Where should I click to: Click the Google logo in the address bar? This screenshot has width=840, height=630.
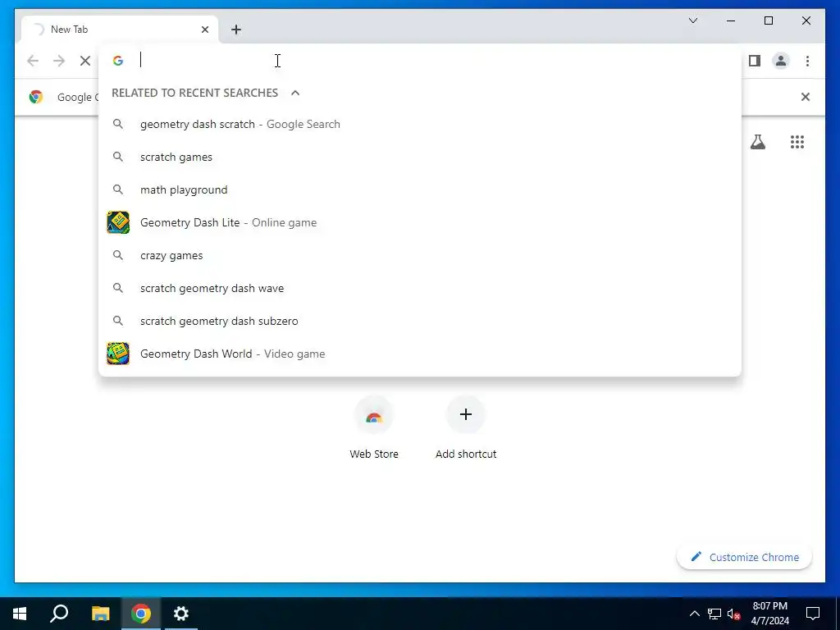[118, 61]
